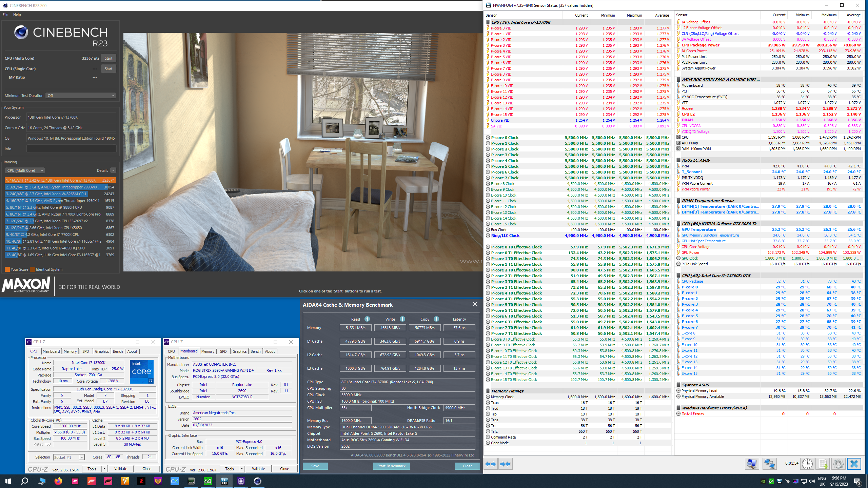Screen dimensions: 868x488
Task: Open HWiNFO sensor settings gear icon
Action: point(838,464)
